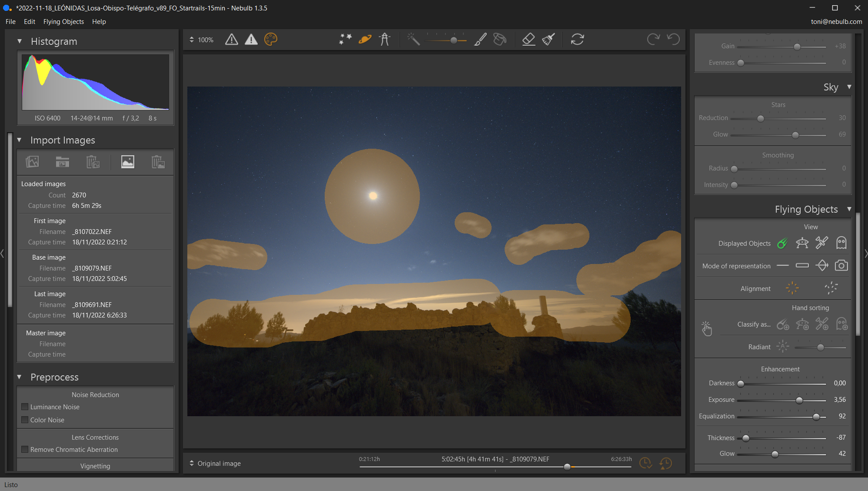868x491 pixels.
Task: Select the paintbrush mask tool
Action: [480, 40]
